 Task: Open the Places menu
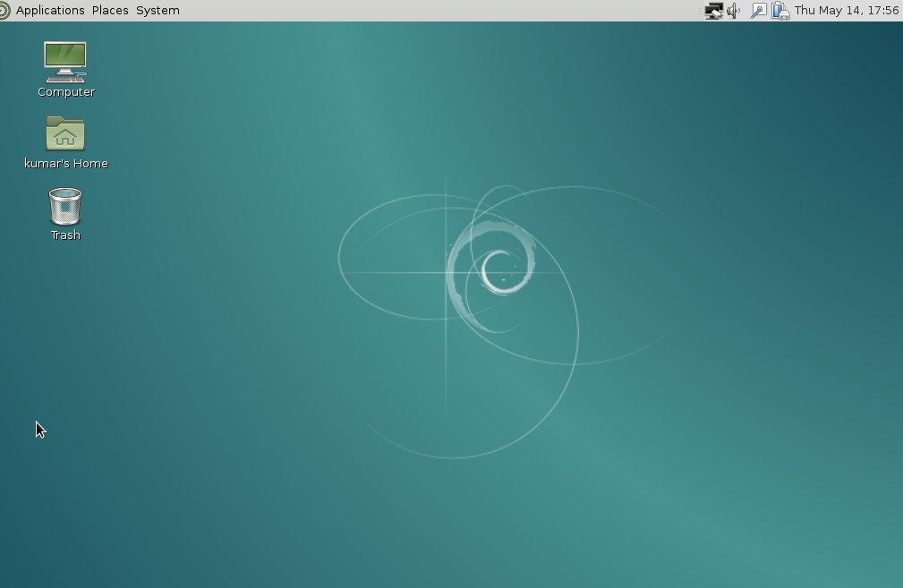point(110,11)
